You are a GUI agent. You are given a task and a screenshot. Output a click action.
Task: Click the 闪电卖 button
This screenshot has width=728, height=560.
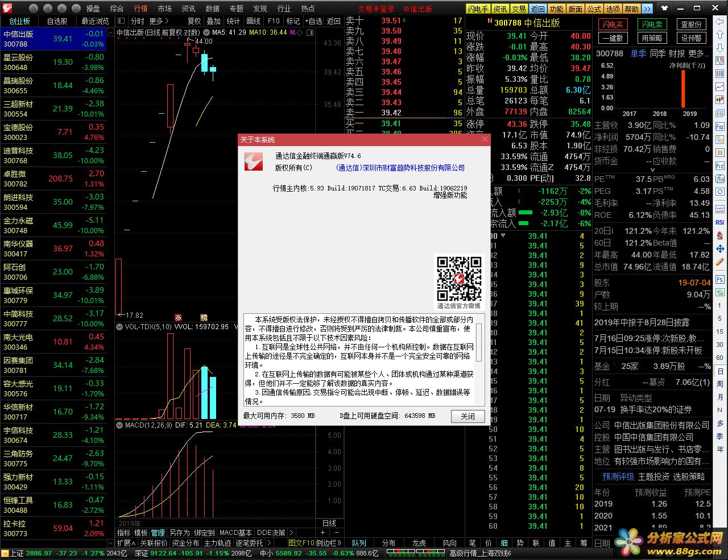(652, 24)
